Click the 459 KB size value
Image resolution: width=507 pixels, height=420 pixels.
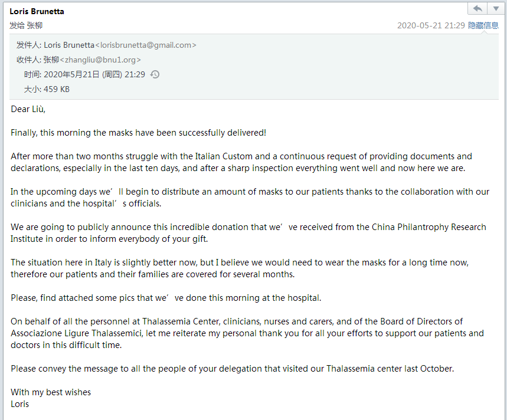pos(57,90)
